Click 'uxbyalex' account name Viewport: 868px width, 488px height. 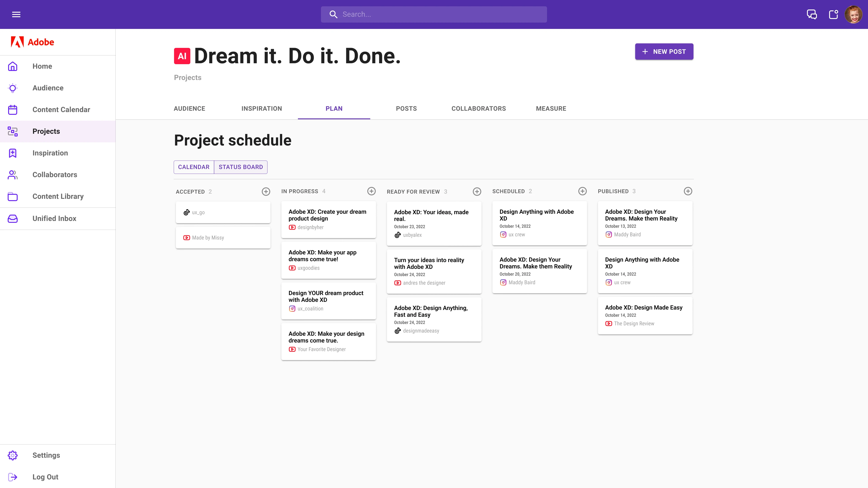413,235
